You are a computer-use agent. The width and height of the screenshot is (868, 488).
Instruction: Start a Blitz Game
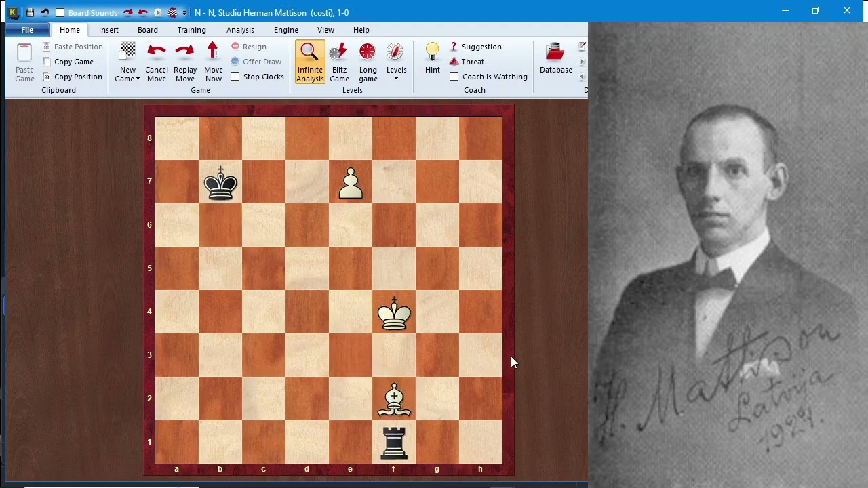pos(339,62)
